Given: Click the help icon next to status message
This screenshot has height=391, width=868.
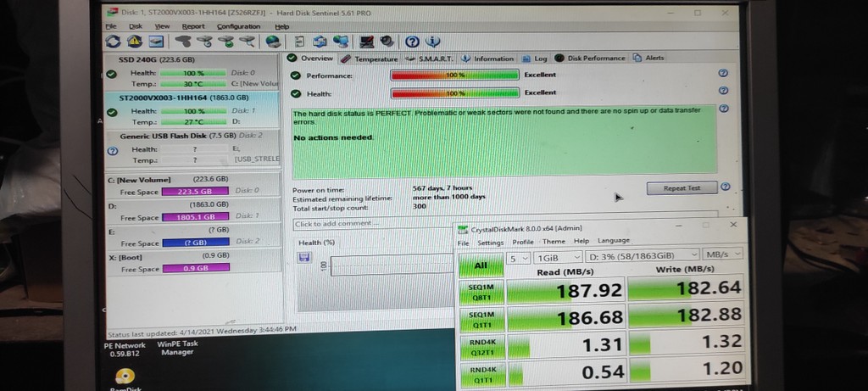Looking at the screenshot, I should coord(722,109).
